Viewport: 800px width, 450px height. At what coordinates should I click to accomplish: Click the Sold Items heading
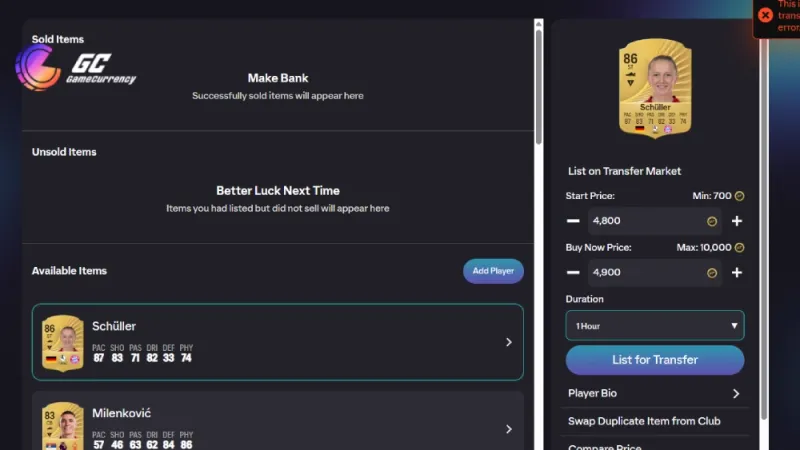(58, 39)
